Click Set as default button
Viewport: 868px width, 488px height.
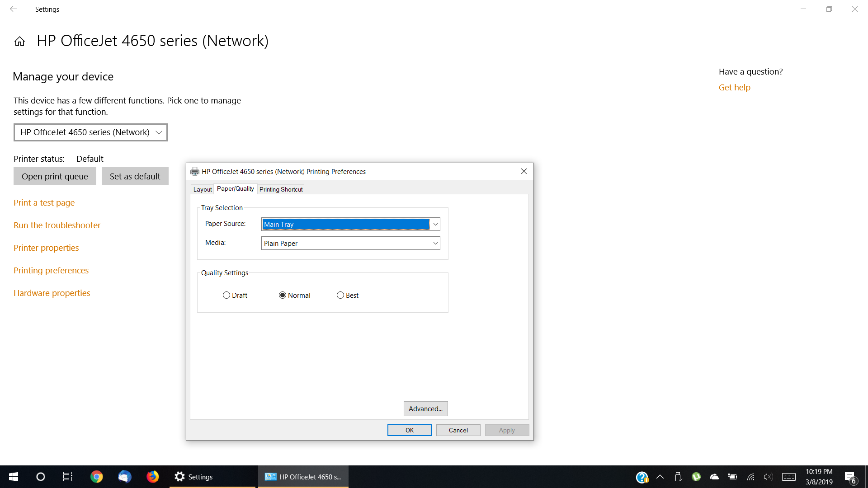pyautogui.click(x=135, y=176)
